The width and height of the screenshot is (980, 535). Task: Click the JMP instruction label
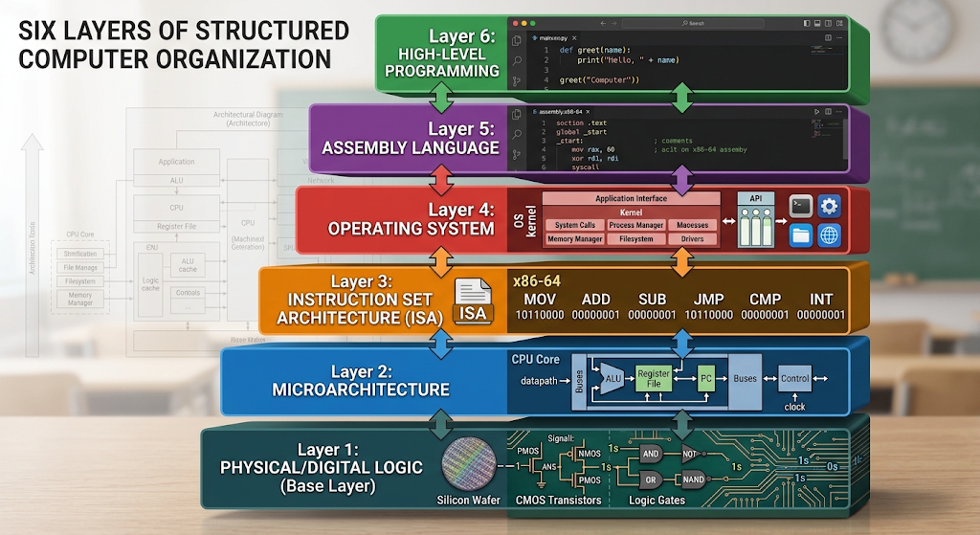(x=709, y=300)
